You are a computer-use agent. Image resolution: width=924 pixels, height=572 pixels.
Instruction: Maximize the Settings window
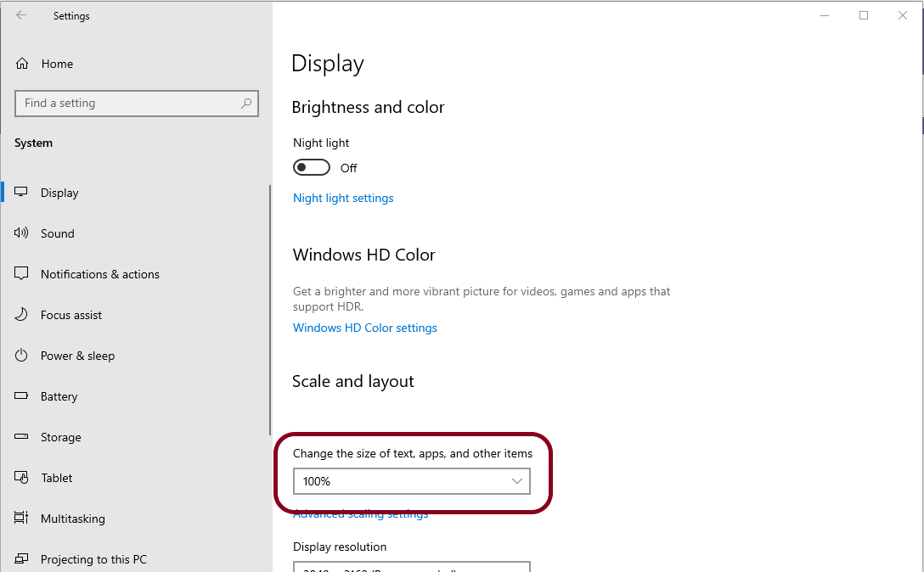(x=864, y=15)
